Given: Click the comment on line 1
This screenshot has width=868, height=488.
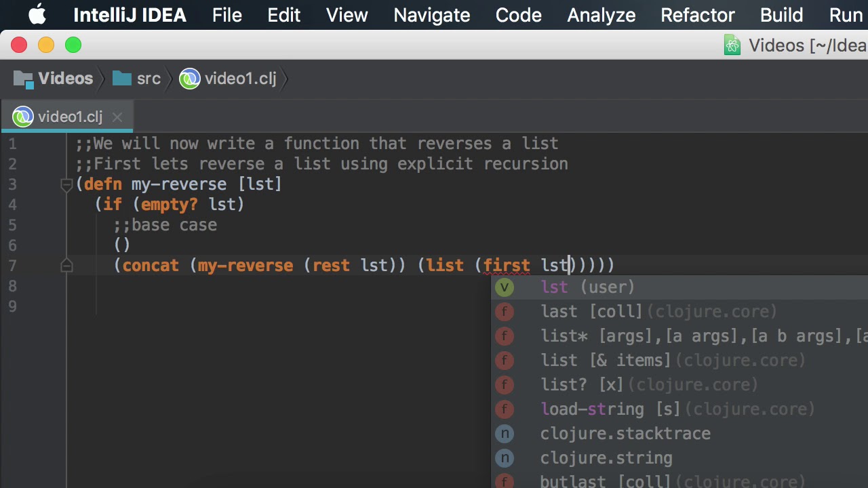Looking at the screenshot, I should (x=317, y=144).
